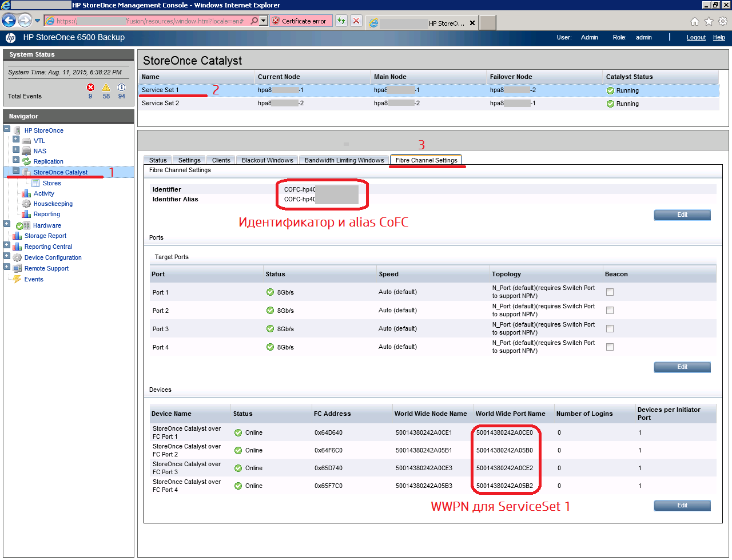
Task: Open the browser Home icon
Action: pyautogui.click(x=695, y=22)
